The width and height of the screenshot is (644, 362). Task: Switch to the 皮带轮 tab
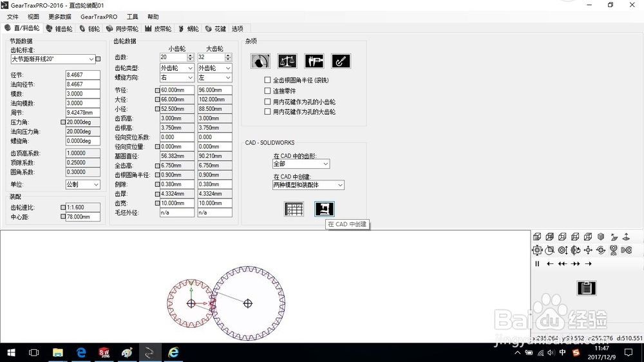coord(158,29)
